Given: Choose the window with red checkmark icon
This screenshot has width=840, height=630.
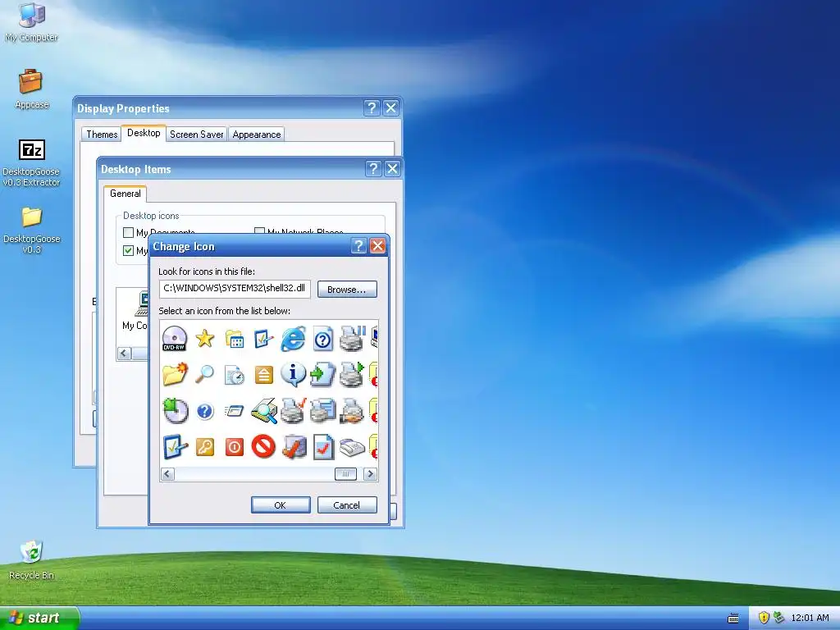Looking at the screenshot, I should (x=294, y=447).
